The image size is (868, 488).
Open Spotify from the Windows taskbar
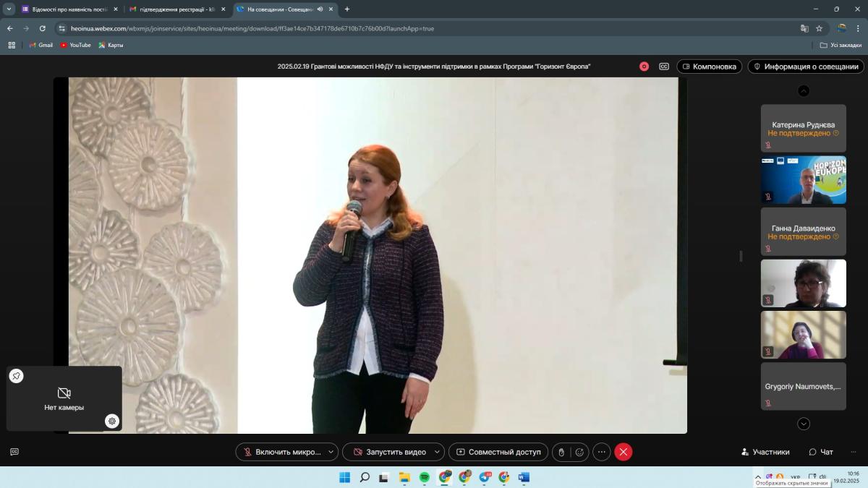(x=425, y=477)
